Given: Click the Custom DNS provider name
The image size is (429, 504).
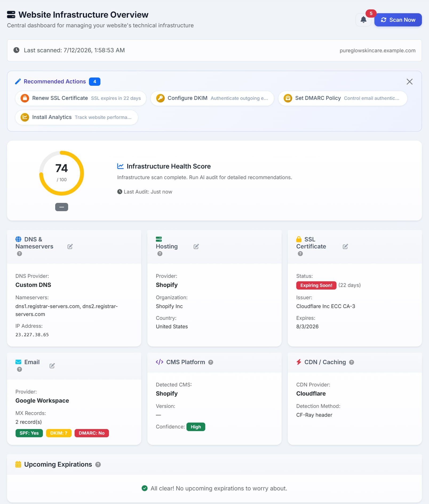Looking at the screenshot, I should tap(33, 285).
